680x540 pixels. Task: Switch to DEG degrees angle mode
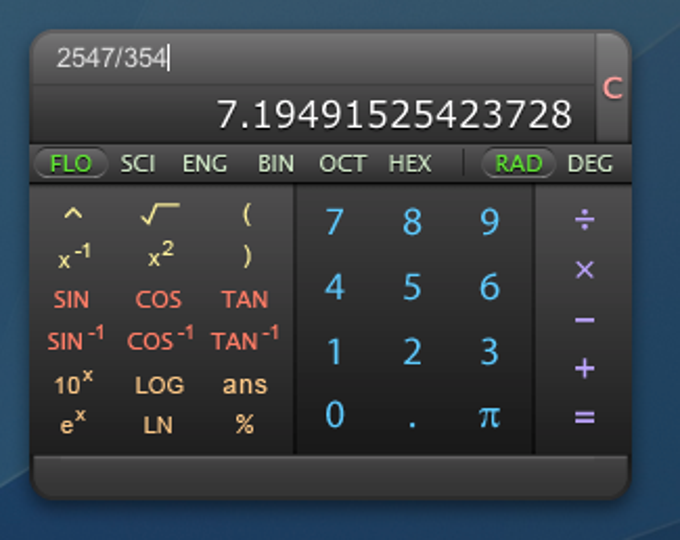(x=590, y=164)
